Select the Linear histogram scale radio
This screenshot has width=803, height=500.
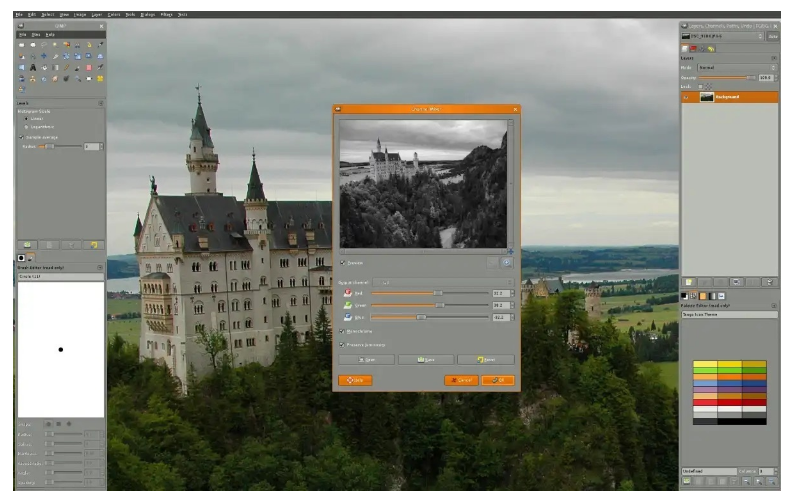pos(26,118)
